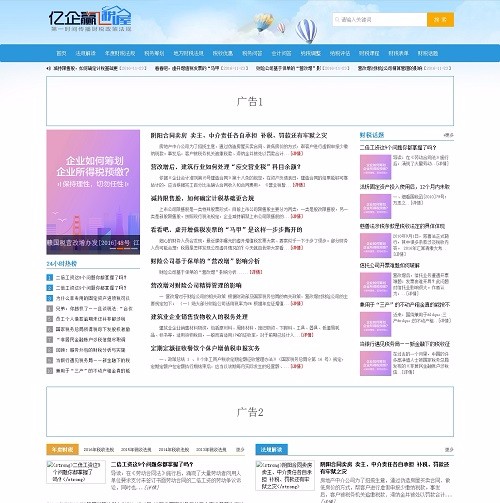Viewport: 500px width, 503px height.
Task: Open 二倍工资这9个问题你都掌握了吗 in the 年度财税 section
Action: (152, 464)
